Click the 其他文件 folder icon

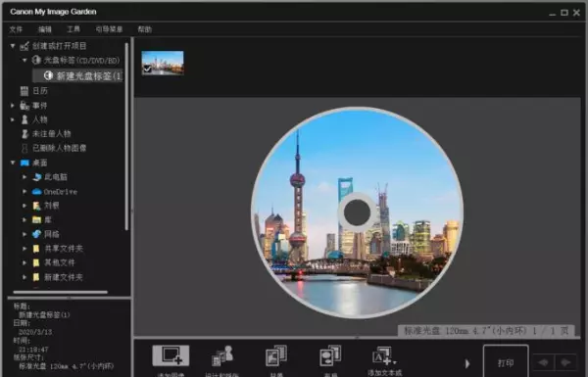click(x=36, y=262)
